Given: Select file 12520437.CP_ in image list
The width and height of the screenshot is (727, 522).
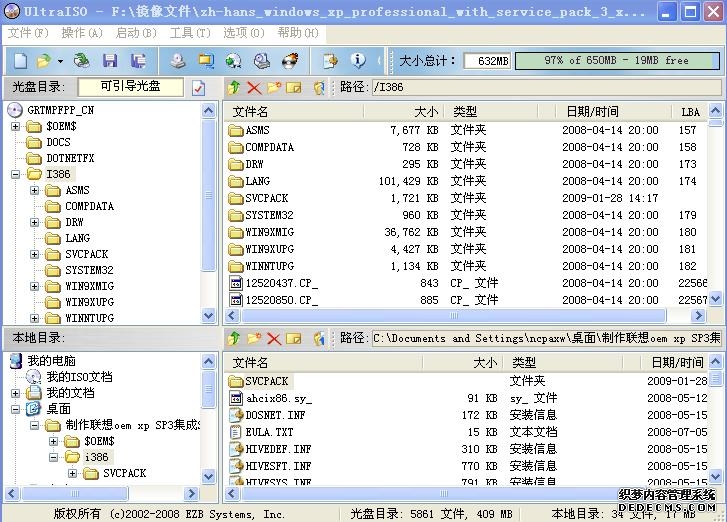Looking at the screenshot, I should (x=274, y=283).
